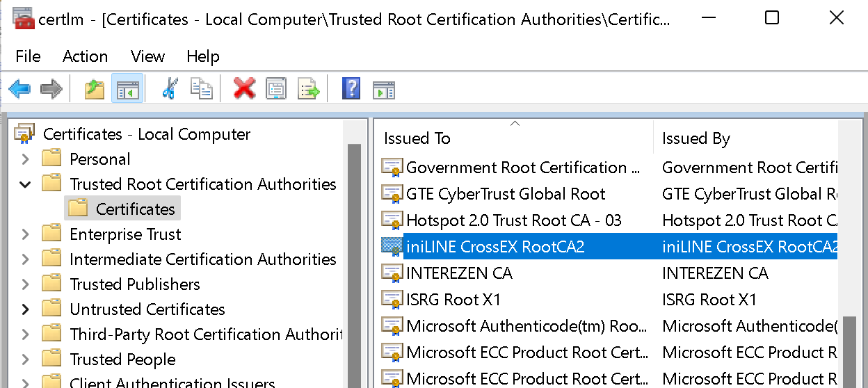868x388 pixels.
Task: Click the Cut scissors icon
Action: pos(169,89)
